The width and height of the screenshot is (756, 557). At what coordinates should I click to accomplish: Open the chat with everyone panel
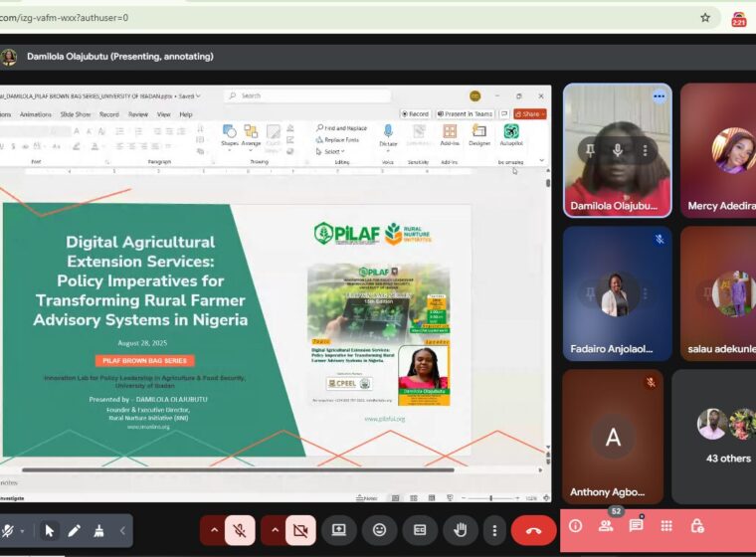click(x=636, y=526)
